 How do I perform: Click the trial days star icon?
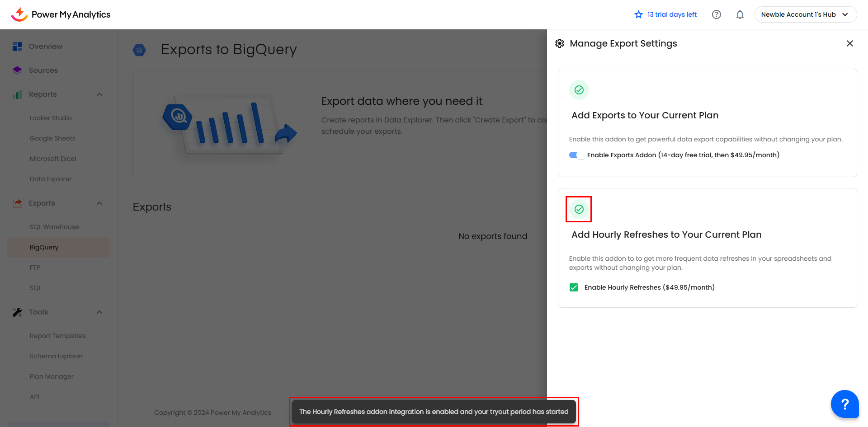638,14
